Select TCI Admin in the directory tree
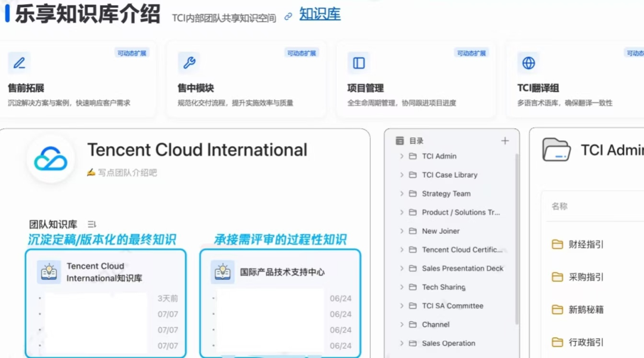 [x=439, y=156]
